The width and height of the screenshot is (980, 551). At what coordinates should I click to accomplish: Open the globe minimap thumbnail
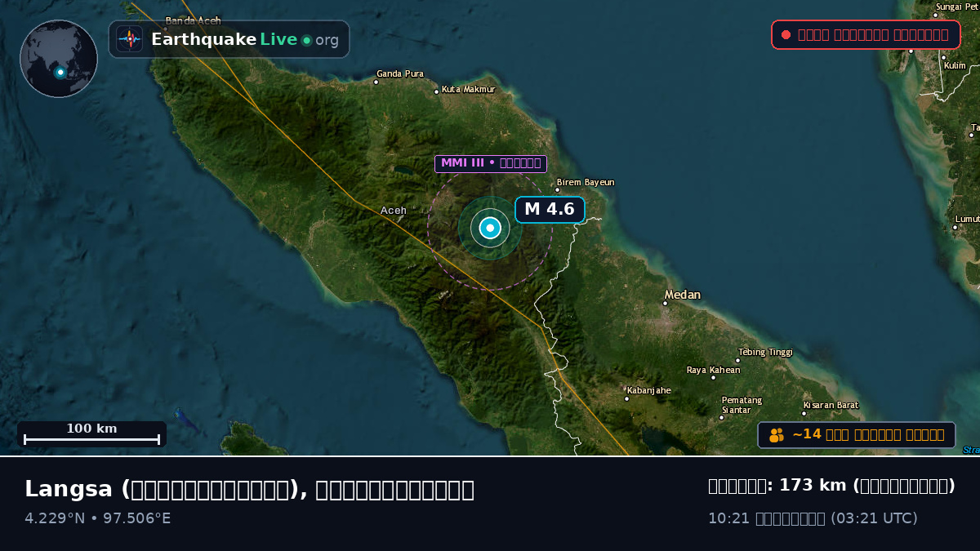point(59,59)
